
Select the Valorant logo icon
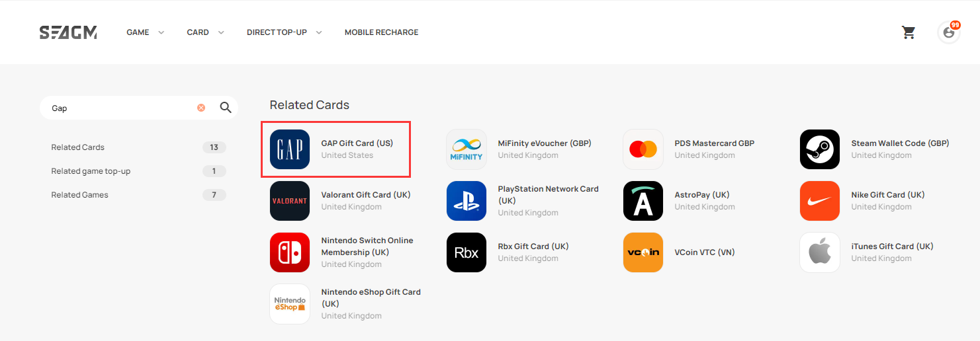(x=290, y=201)
